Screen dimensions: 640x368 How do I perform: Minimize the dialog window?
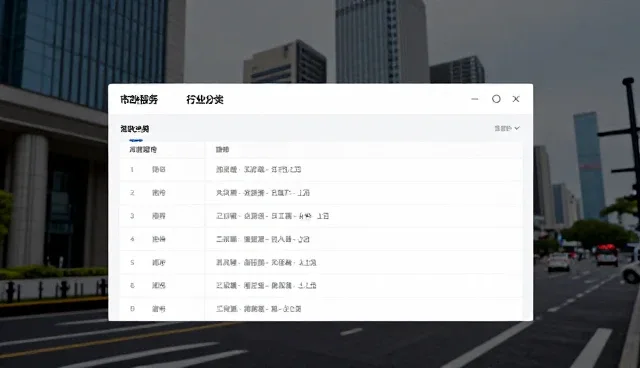[475, 99]
